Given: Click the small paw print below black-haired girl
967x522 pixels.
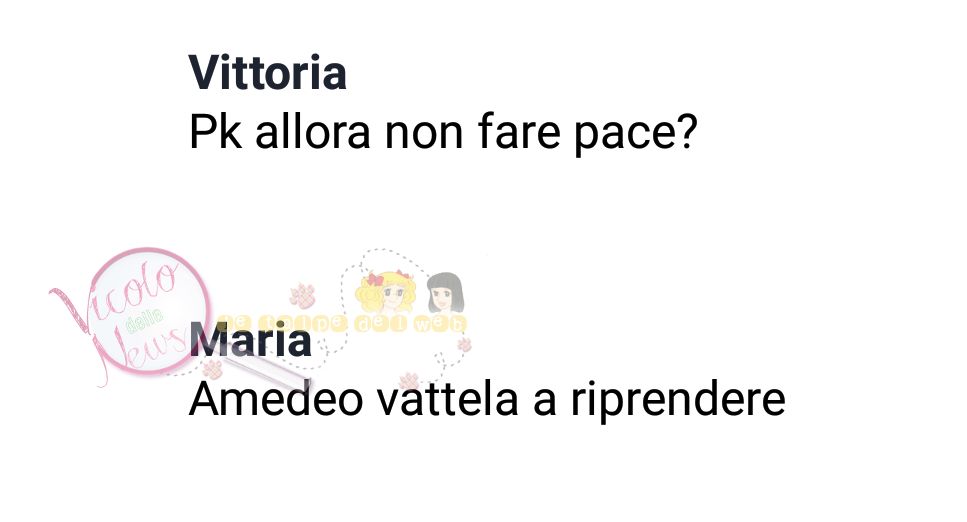Looking at the screenshot, I should [464, 344].
